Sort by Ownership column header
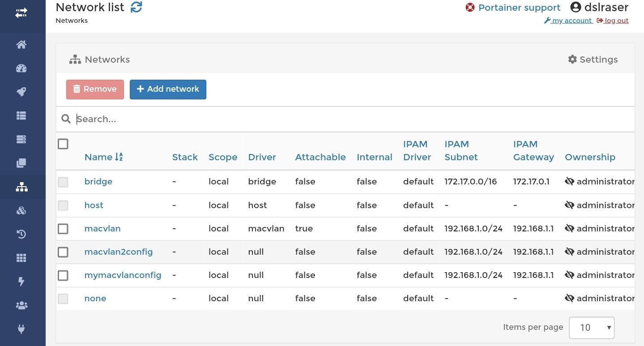The width and height of the screenshot is (644, 346). (x=590, y=157)
